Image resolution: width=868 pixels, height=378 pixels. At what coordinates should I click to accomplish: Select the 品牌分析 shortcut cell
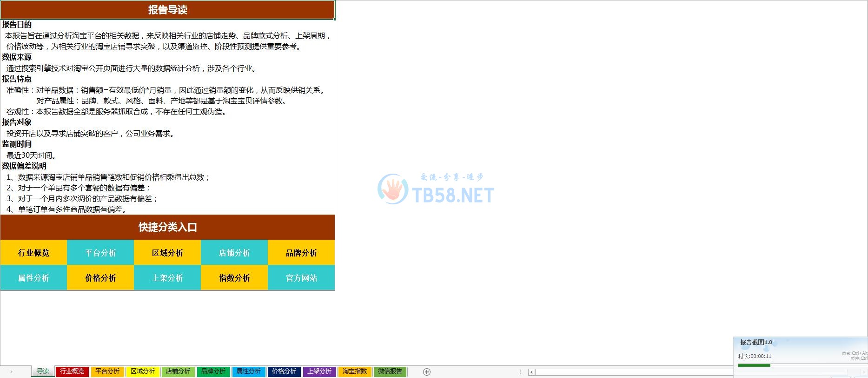pos(301,253)
